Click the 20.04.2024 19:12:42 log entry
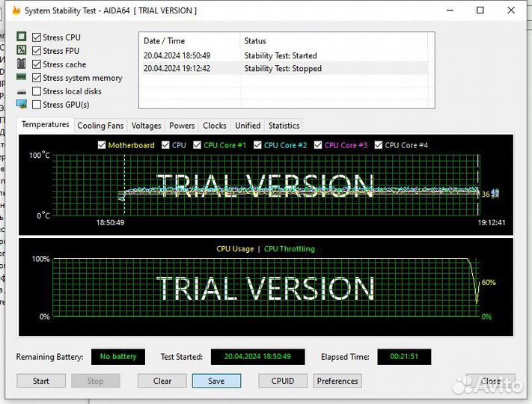Viewport: 532px width, 404px height. pyautogui.click(x=177, y=69)
